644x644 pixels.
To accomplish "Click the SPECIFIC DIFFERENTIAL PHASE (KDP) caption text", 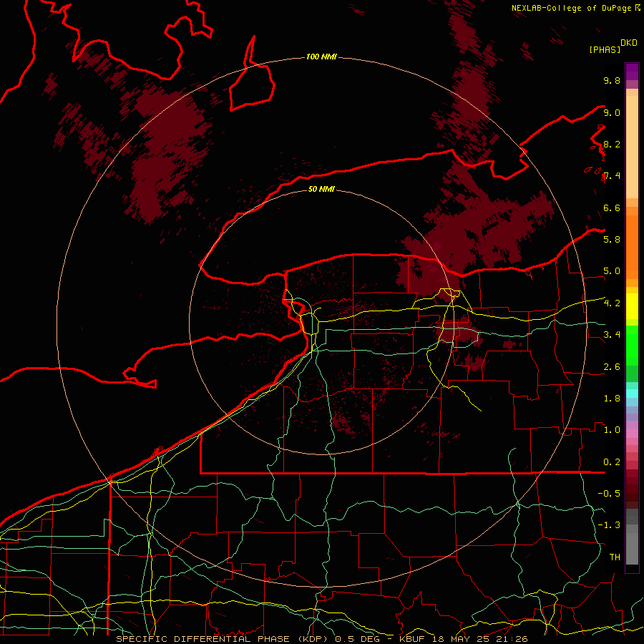I will tap(224, 639).
